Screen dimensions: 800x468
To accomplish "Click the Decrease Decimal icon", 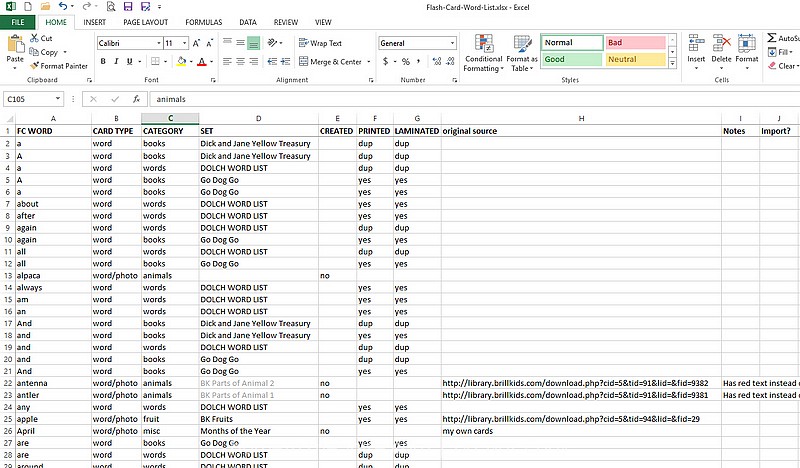I will [x=450, y=62].
